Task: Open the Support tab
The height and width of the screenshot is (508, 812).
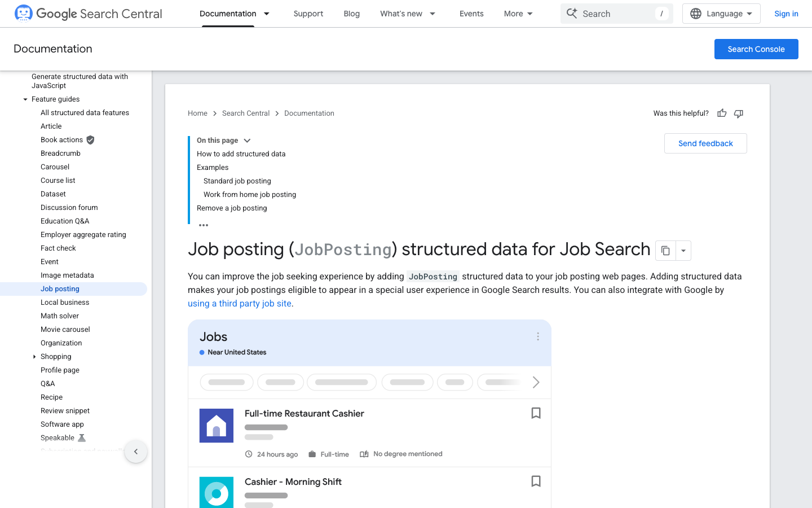Action: tap(308, 14)
